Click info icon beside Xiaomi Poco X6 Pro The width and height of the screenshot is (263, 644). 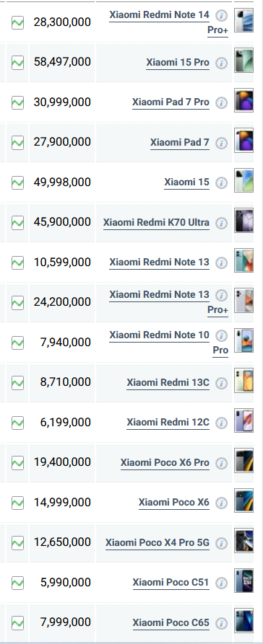point(221,463)
